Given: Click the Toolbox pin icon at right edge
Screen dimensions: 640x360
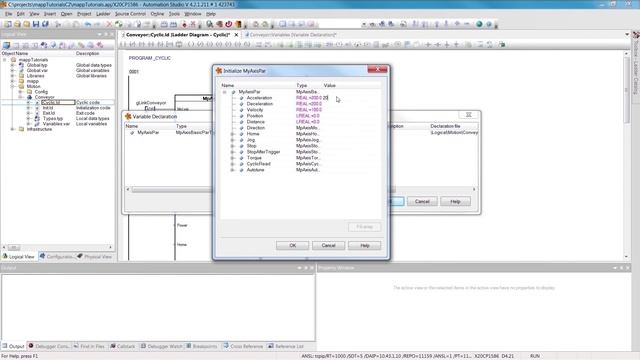Looking at the screenshot, I should point(636,35).
